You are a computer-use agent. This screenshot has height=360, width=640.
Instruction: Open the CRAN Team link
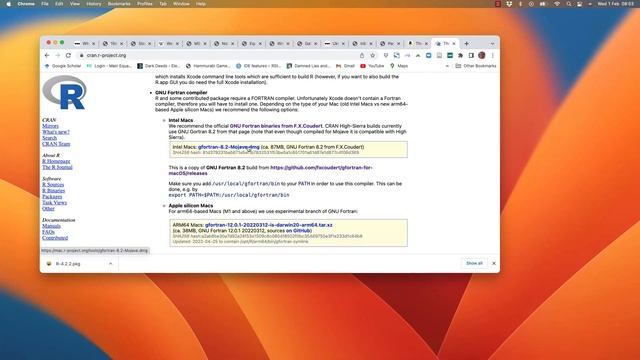pyautogui.click(x=56, y=144)
